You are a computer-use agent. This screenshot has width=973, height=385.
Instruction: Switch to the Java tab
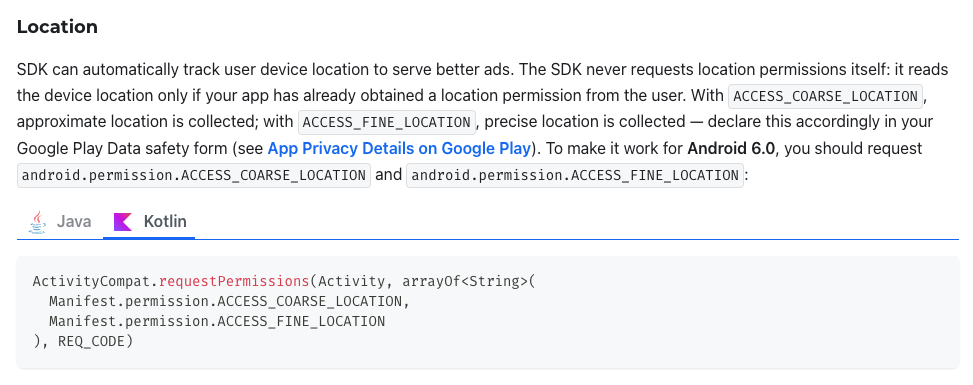(x=60, y=222)
